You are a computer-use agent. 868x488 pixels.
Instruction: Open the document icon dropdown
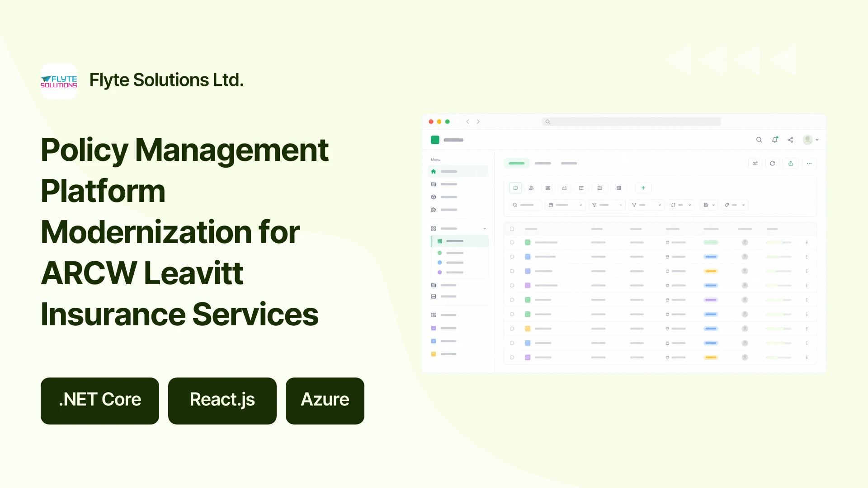coord(709,205)
